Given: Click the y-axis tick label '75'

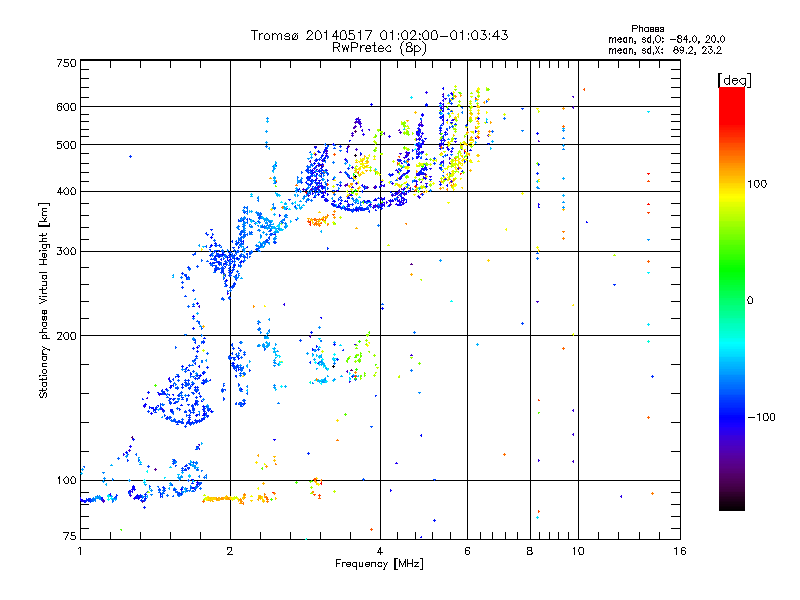Looking at the screenshot, I should click(70, 536).
